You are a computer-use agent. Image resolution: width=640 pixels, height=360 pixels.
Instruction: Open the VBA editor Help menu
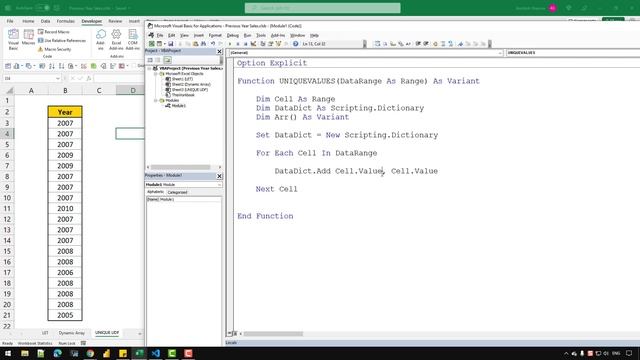(x=314, y=36)
